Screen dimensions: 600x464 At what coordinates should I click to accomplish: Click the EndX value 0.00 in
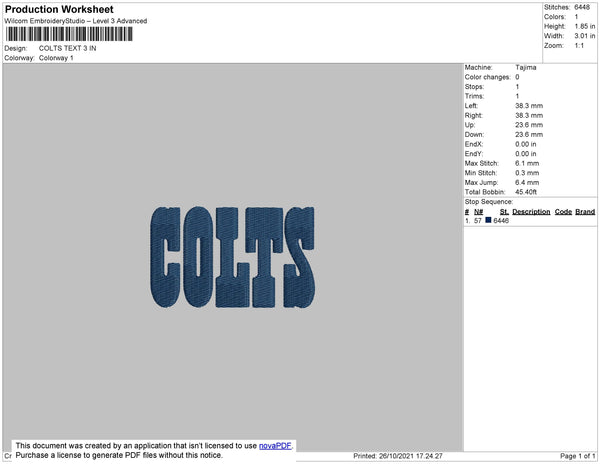(x=526, y=144)
